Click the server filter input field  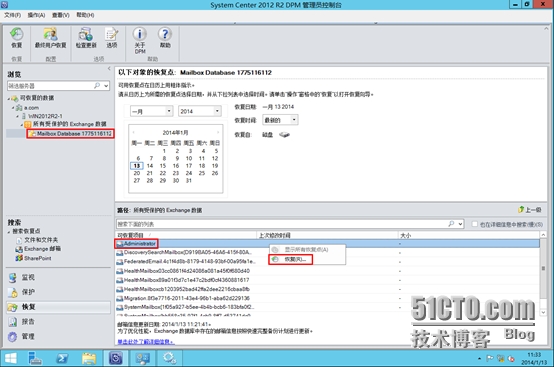(x=50, y=86)
